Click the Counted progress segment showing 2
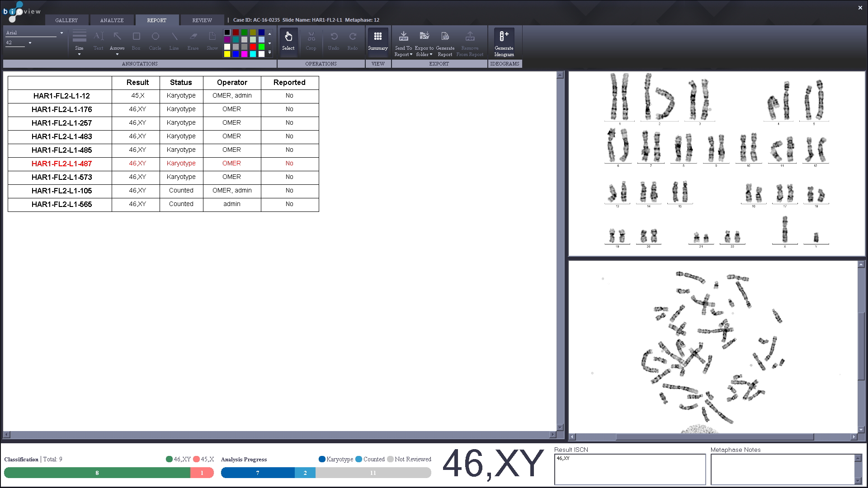868x488 pixels. (x=305, y=473)
